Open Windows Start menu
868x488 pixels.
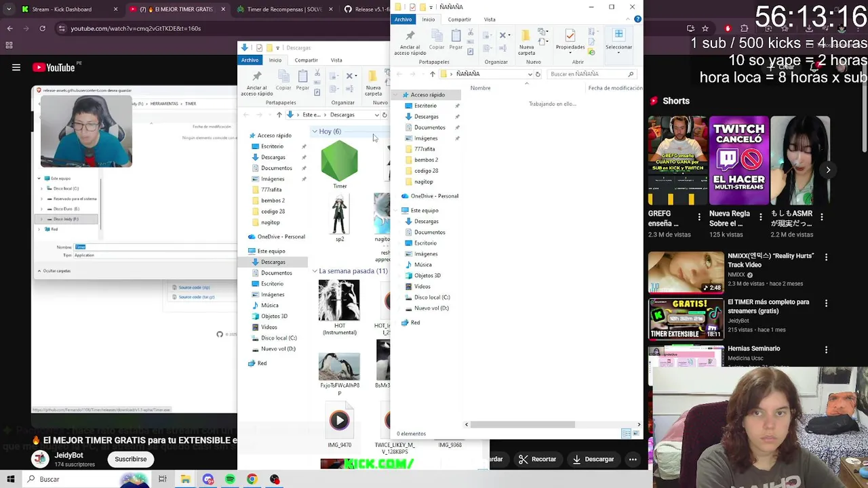[x=11, y=479]
